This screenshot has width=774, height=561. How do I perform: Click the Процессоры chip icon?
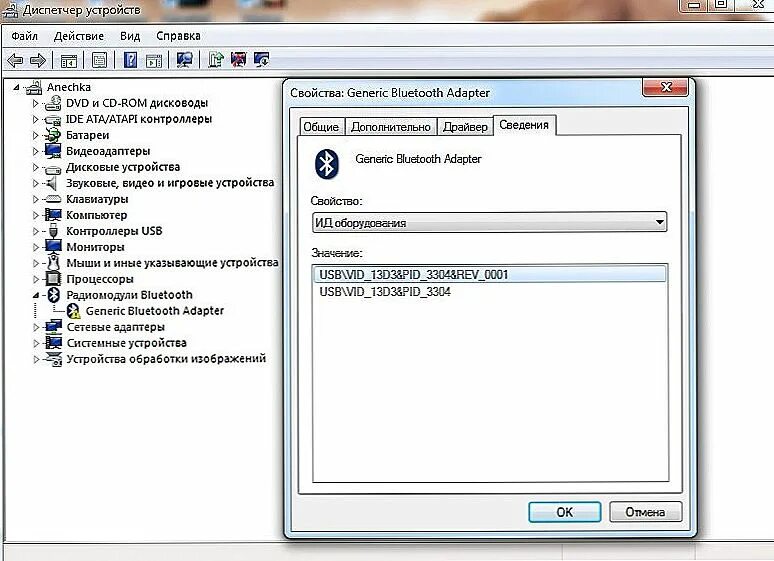coord(53,279)
